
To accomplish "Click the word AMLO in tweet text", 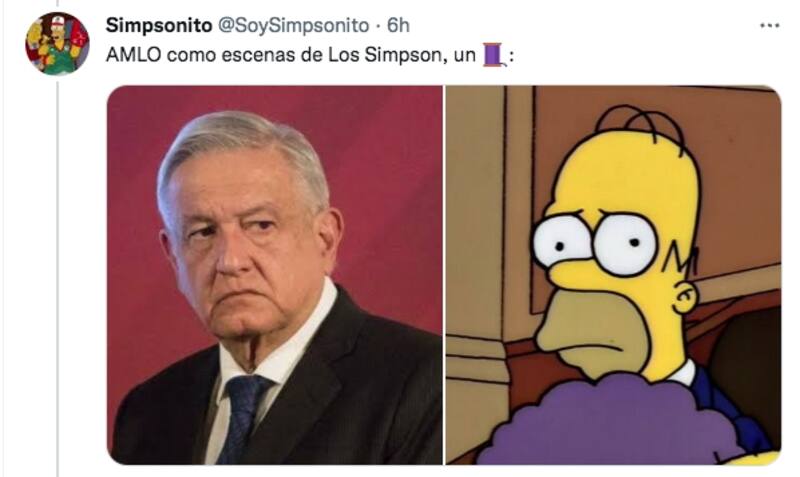I will [133, 55].
